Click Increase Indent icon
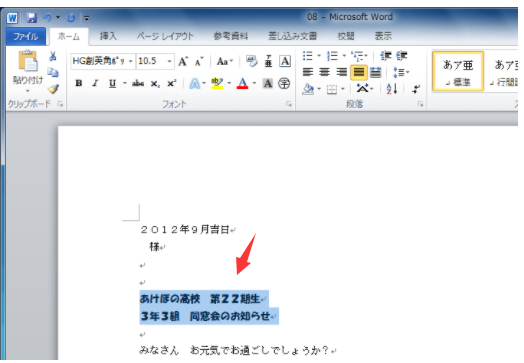524x363 pixels. pyautogui.click(x=402, y=55)
